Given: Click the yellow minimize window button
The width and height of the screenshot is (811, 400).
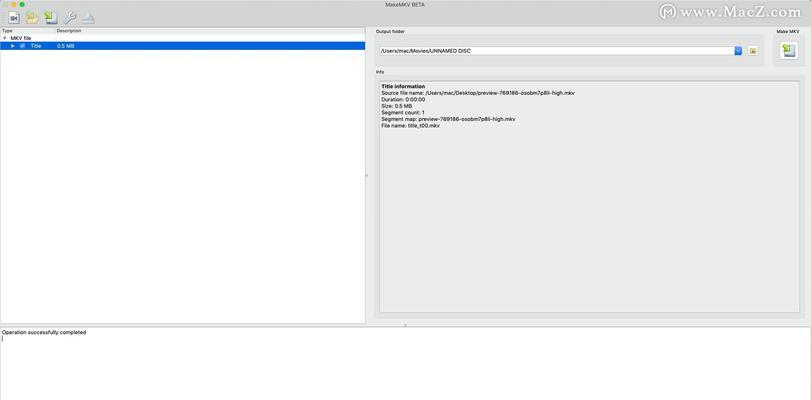Looking at the screenshot, I should coord(14,4).
